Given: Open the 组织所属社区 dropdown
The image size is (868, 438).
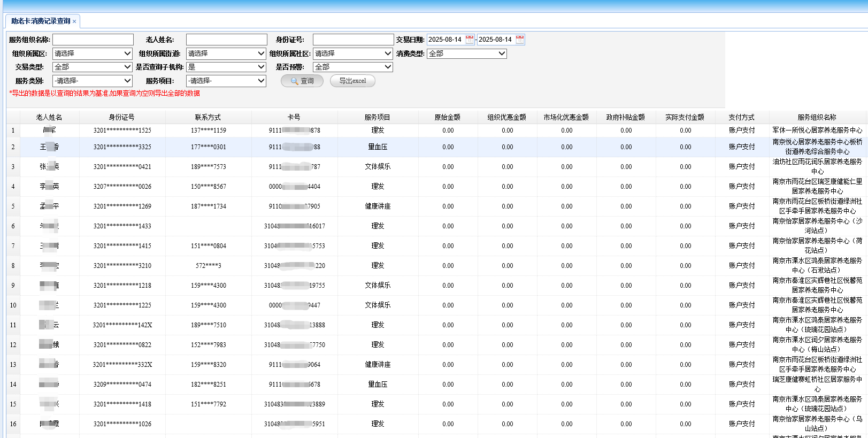Looking at the screenshot, I should (x=353, y=53).
